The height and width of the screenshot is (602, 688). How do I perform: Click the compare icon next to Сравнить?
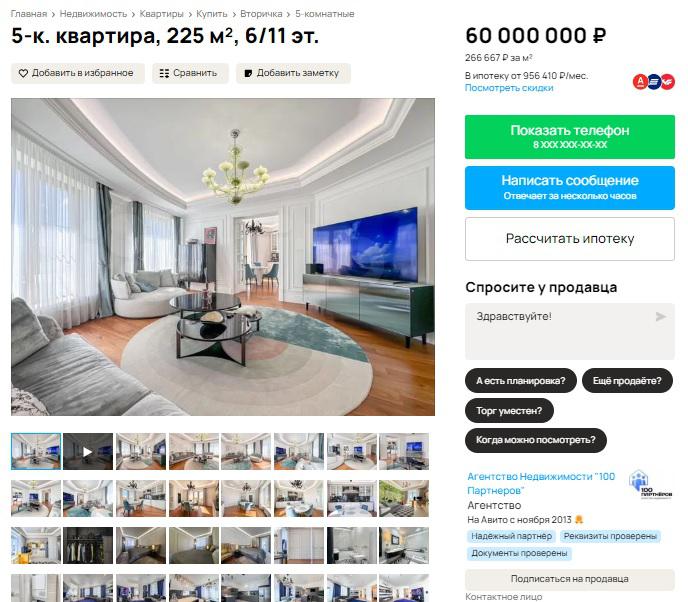[164, 73]
